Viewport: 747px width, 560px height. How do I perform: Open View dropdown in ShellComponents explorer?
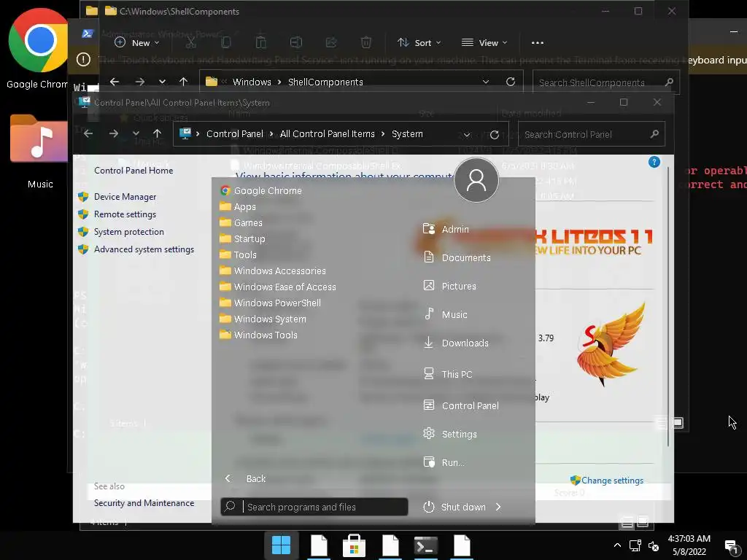[484, 43]
